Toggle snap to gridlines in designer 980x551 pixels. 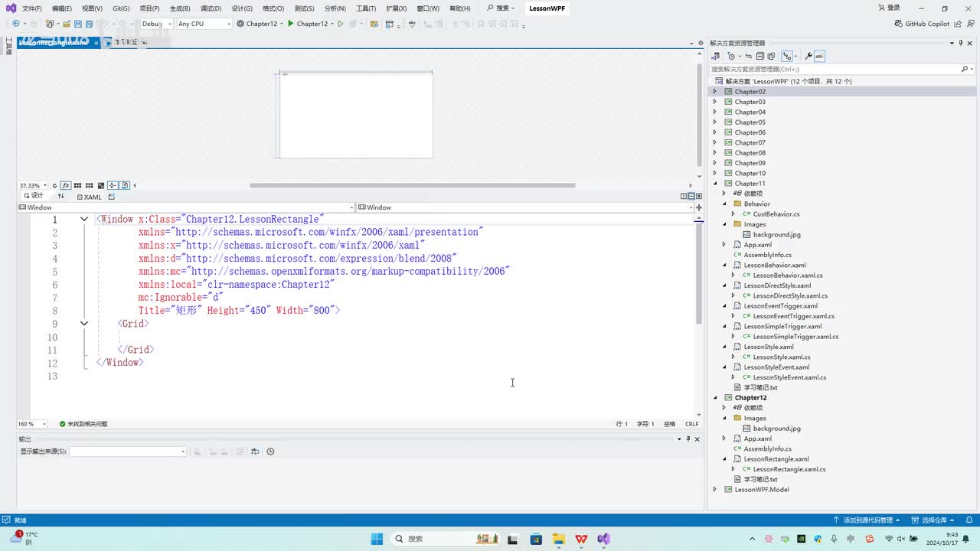pos(89,185)
